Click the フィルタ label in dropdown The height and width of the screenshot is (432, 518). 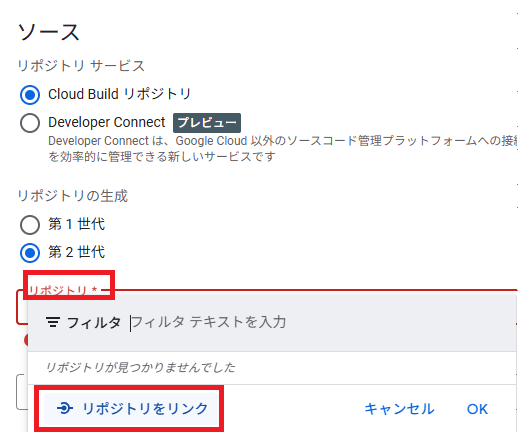pos(94,323)
